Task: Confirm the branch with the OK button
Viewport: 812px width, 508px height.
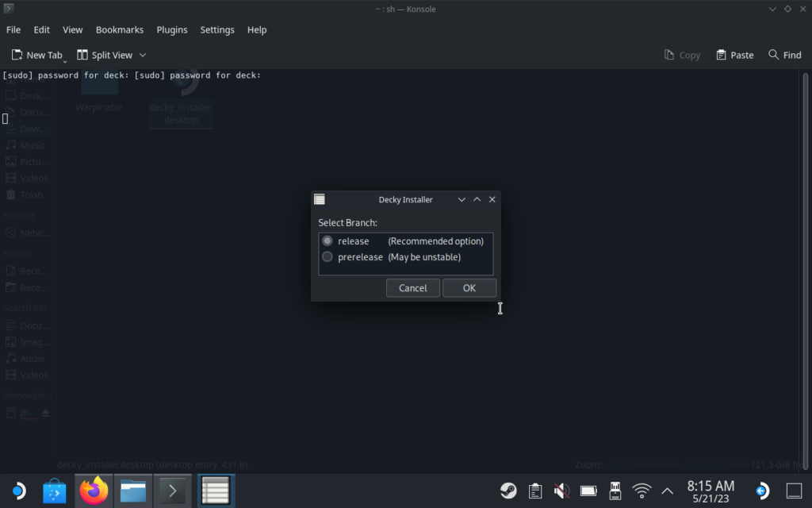Action: click(x=469, y=288)
